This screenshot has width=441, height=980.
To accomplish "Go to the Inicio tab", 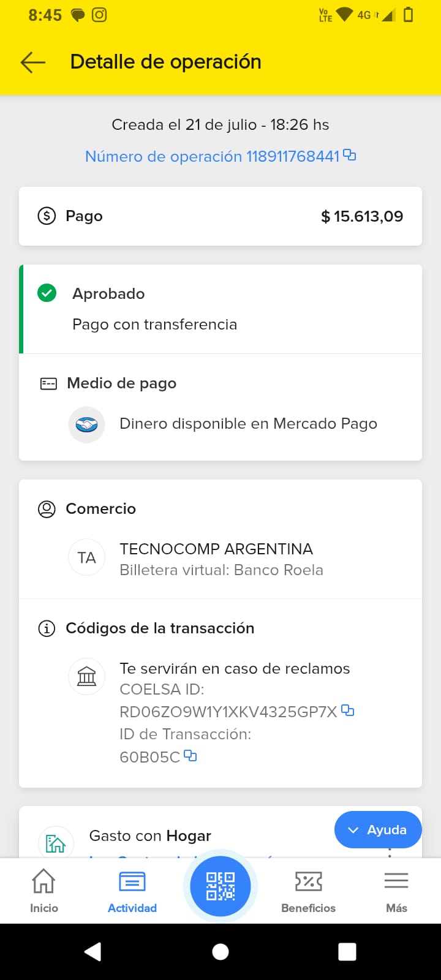I will [x=44, y=891].
